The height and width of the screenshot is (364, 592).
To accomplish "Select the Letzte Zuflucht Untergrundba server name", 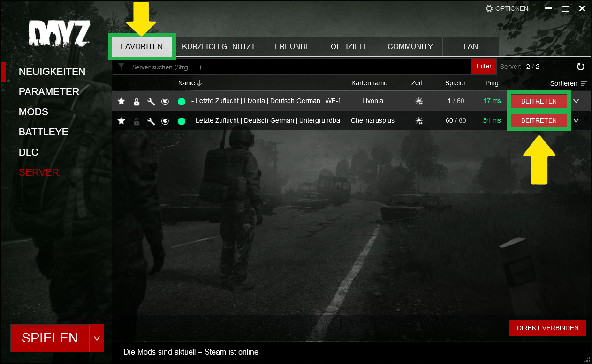I will coord(266,121).
